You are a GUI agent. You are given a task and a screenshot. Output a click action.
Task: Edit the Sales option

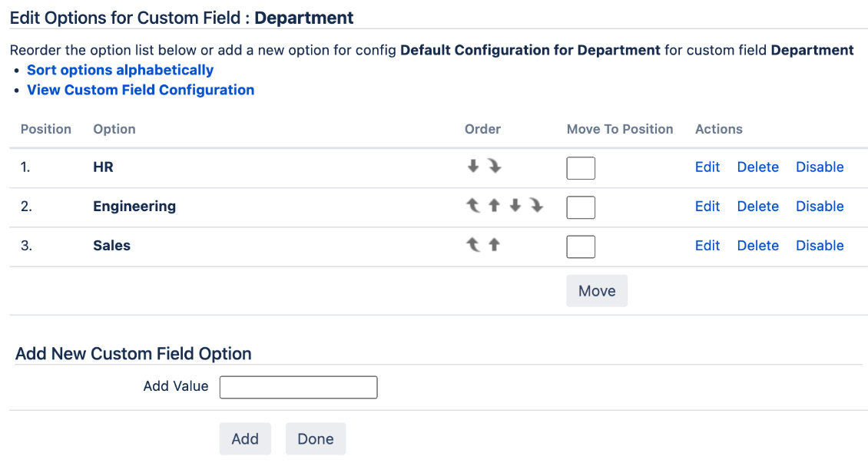point(707,245)
